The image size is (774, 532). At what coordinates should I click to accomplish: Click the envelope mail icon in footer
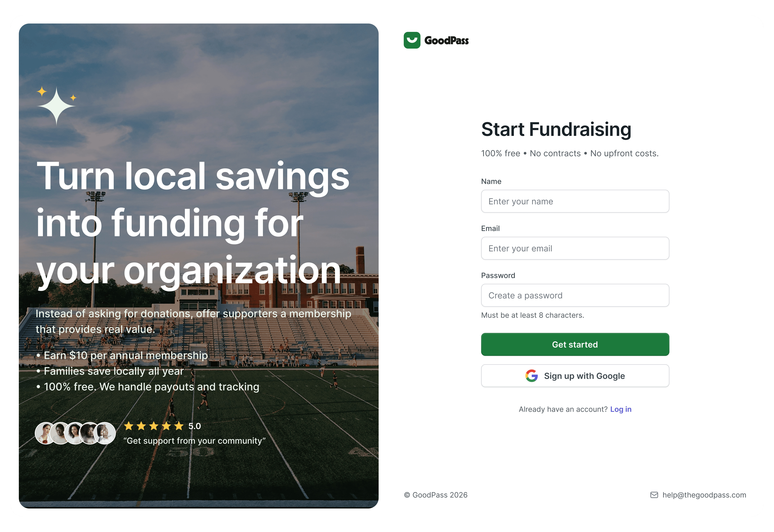[x=654, y=495]
